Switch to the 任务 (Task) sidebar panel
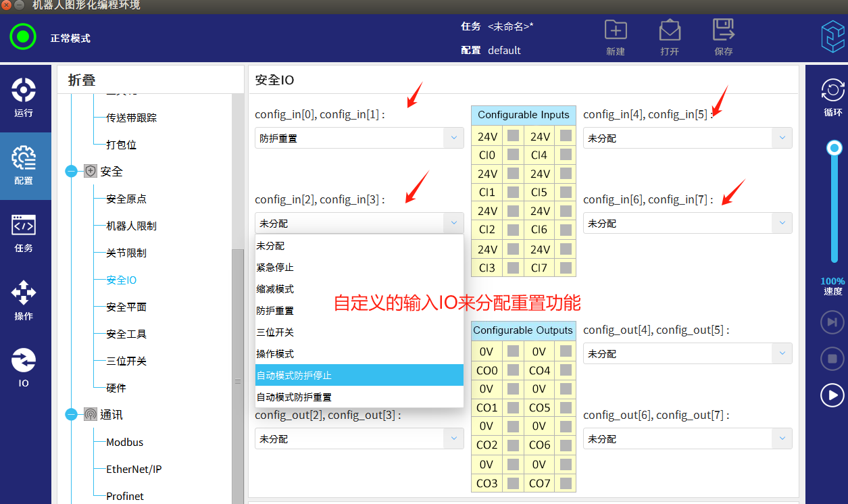Image resolution: width=848 pixels, height=504 pixels. point(24,233)
